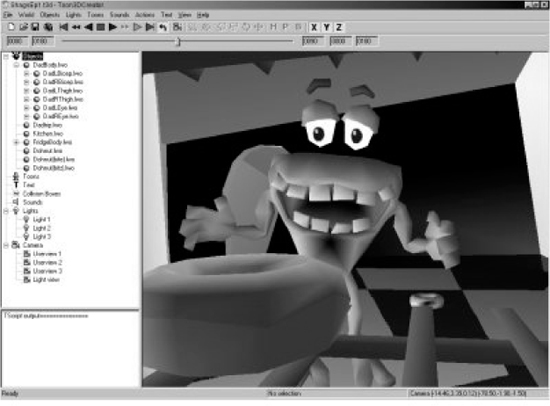Click the globe world icon in toolbar
The image size is (550, 406).
pyautogui.click(x=48, y=27)
